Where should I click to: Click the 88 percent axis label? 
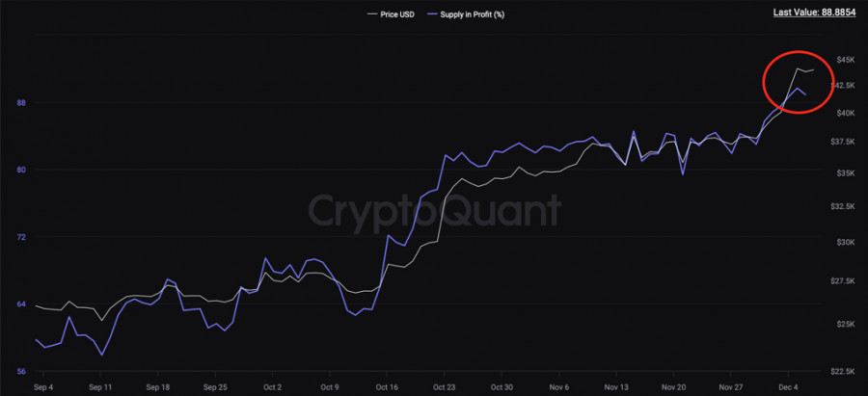click(x=21, y=102)
